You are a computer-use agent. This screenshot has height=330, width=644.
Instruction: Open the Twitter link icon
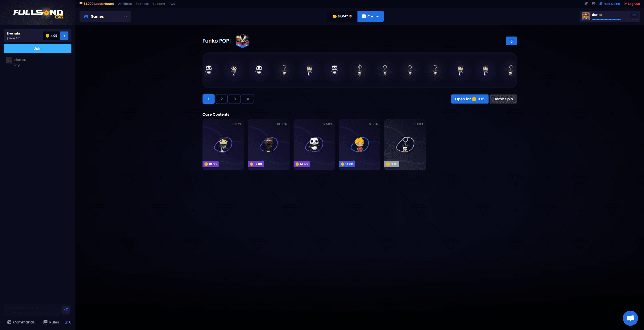tap(586, 4)
